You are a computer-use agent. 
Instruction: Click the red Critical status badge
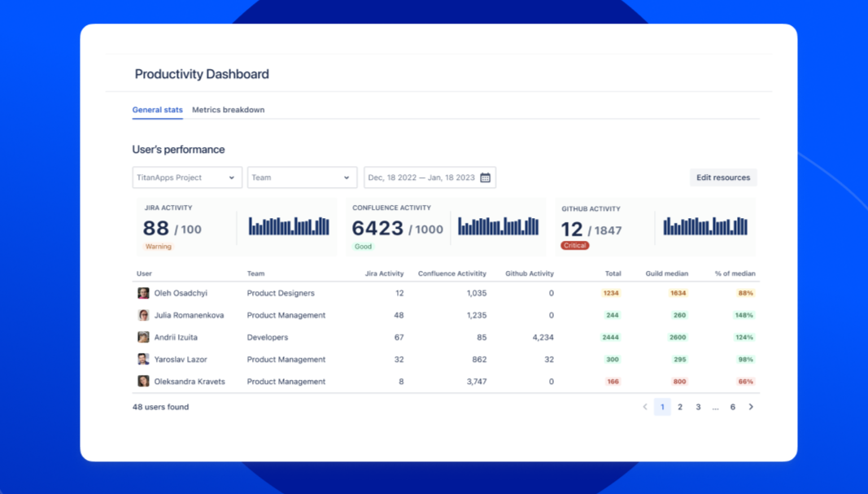pos(574,245)
